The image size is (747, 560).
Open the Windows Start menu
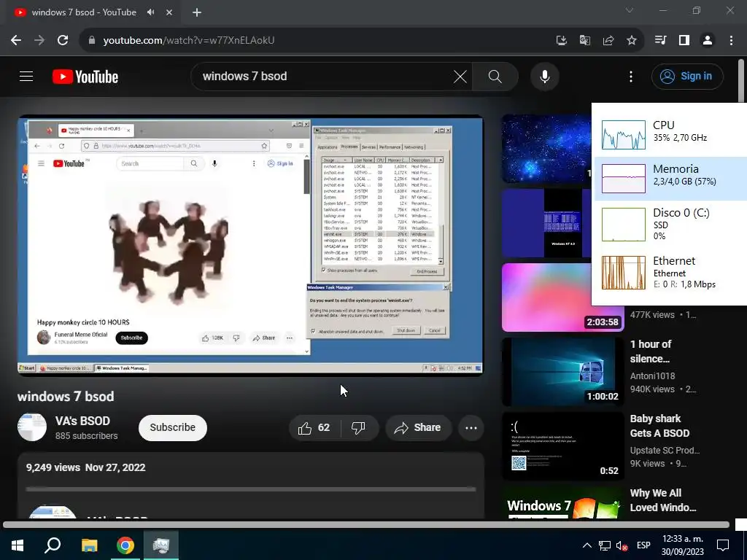(18, 545)
